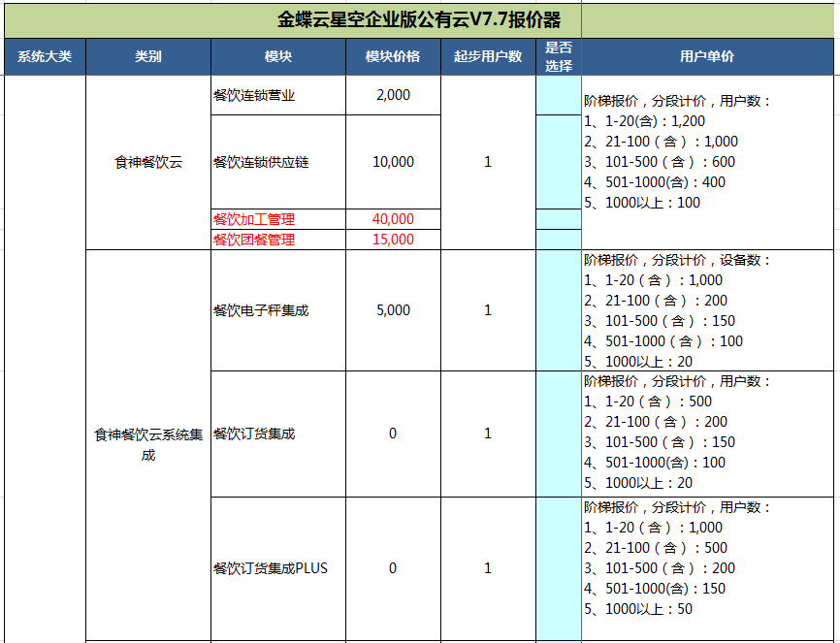
Task: Click the 餐饮电子秤集成 module cell
Action: point(277,310)
